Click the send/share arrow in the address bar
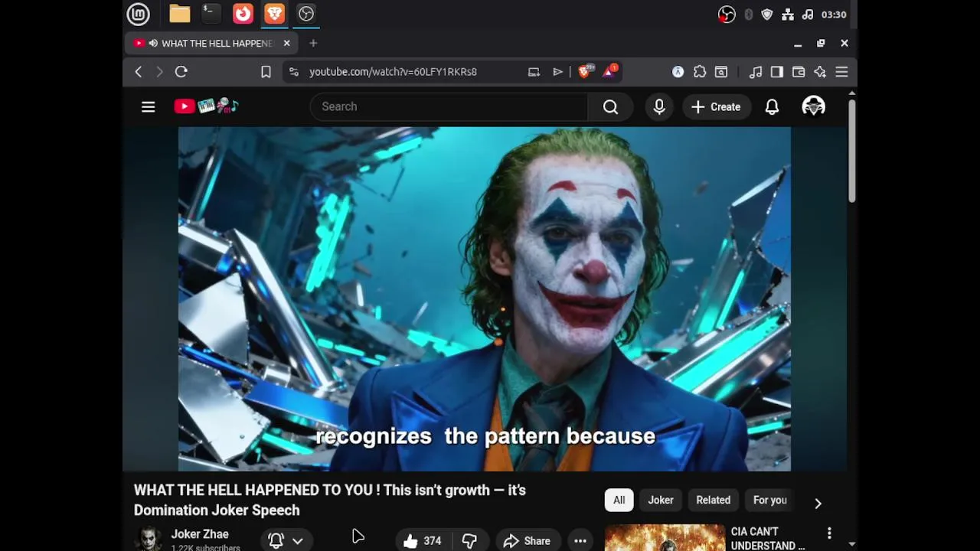The image size is (980, 551). [x=557, y=72]
